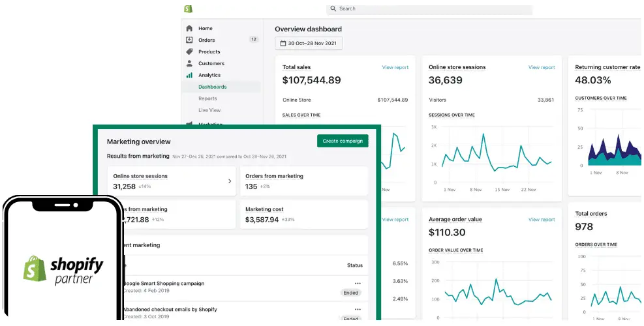Click the Average order value heading
The height and width of the screenshot is (326, 644).
(455, 219)
